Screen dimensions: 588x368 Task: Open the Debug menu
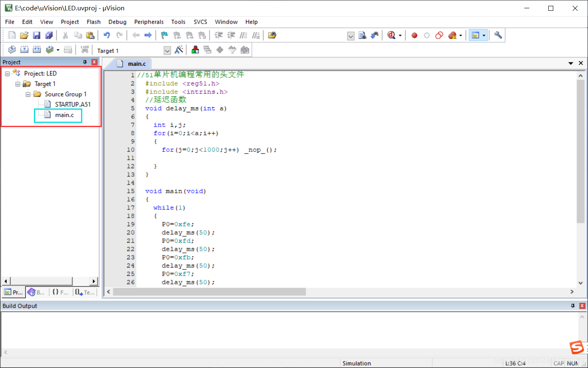point(117,22)
